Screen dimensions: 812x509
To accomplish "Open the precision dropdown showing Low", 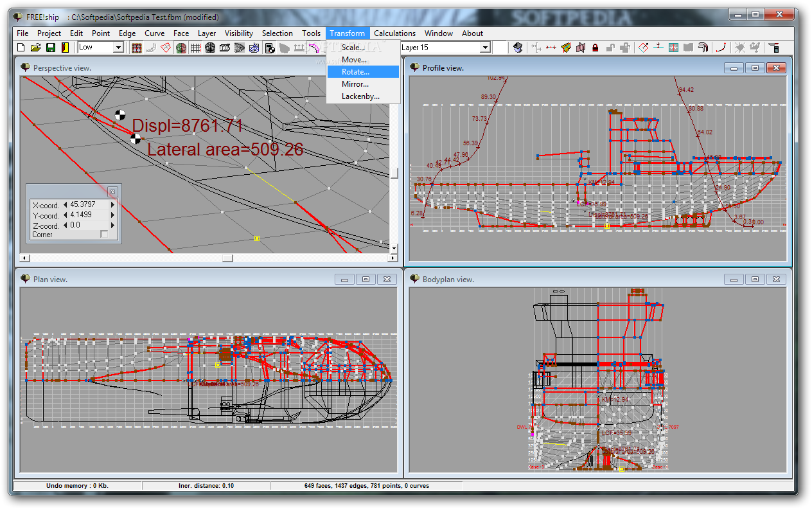I will 118,48.
